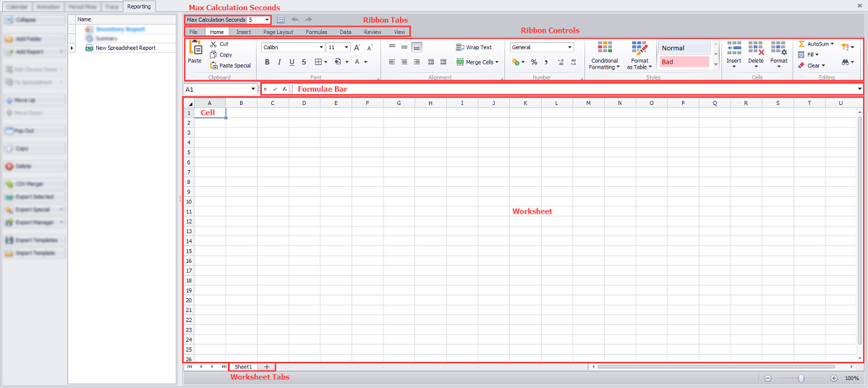Screen dimensions: 868x388
Task: Click the Paste icon in Clipboard group
Action: coord(195,48)
